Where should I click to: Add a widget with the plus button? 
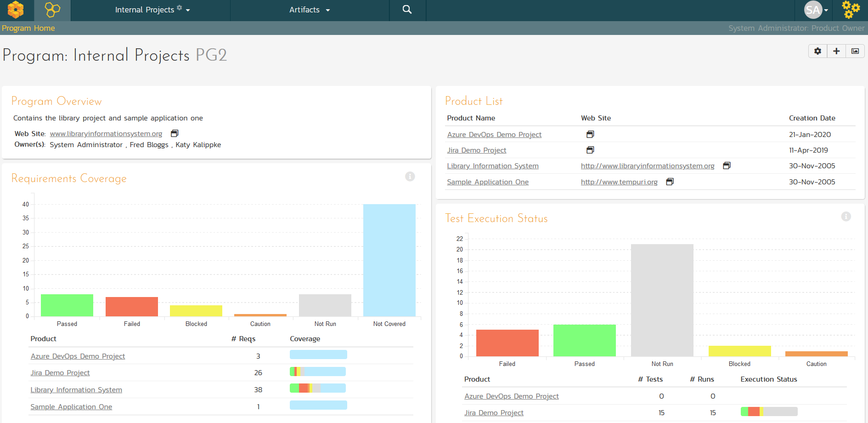[x=836, y=51]
